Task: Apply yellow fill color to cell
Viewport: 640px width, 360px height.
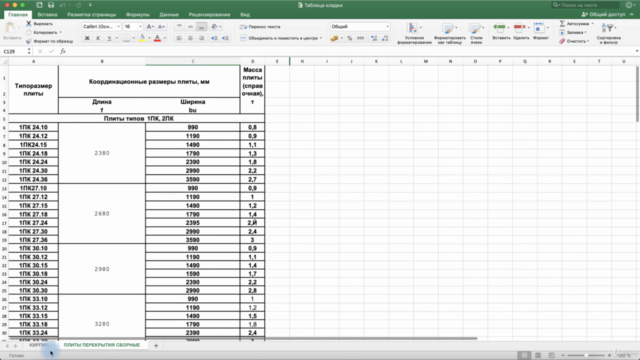Action: (x=142, y=38)
